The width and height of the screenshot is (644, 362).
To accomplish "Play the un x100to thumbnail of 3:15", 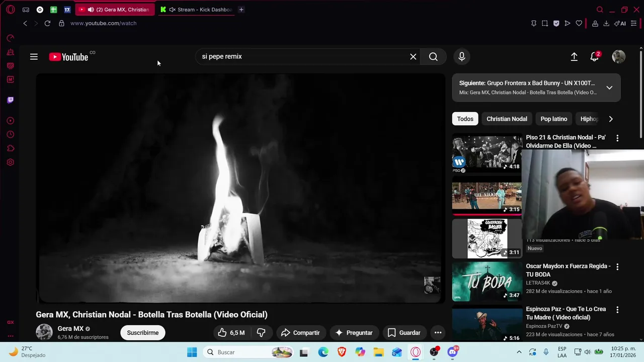I will (x=487, y=196).
